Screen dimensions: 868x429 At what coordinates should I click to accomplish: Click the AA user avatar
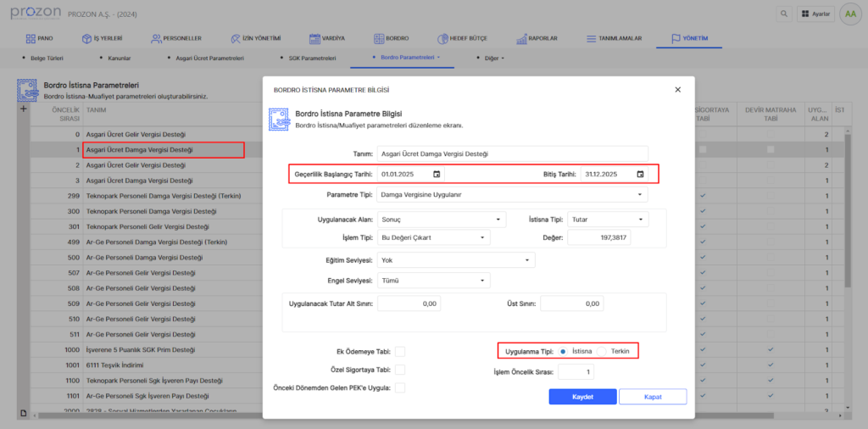point(849,14)
